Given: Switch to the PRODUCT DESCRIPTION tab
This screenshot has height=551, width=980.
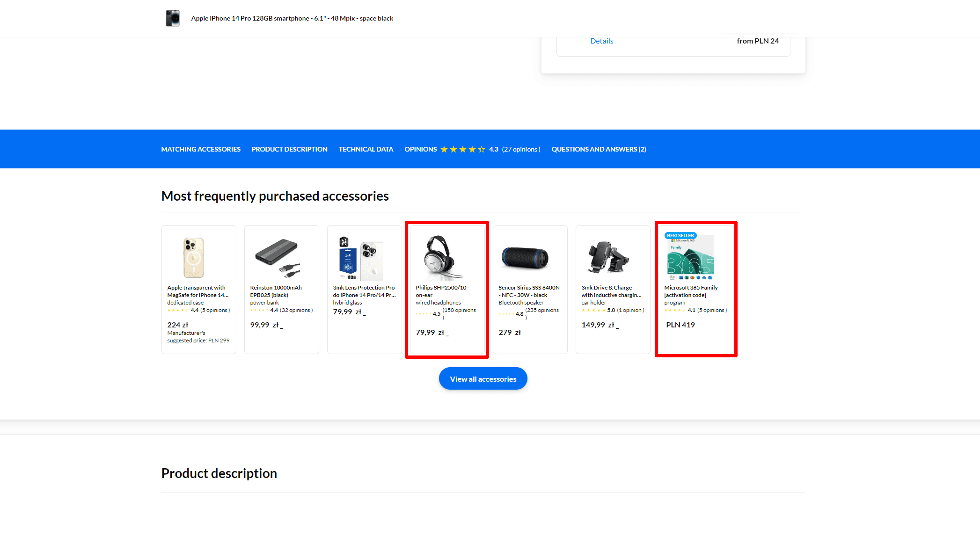Looking at the screenshot, I should pos(289,149).
